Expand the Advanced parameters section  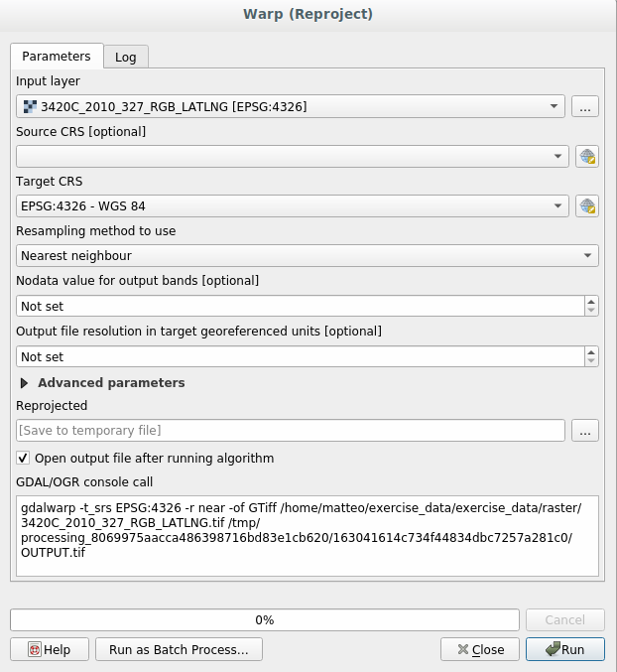25,382
